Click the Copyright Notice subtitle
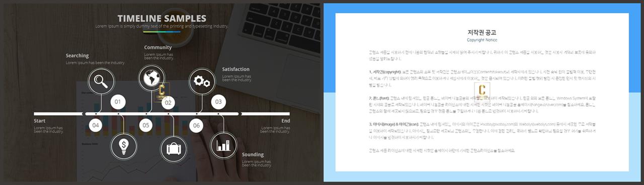 482,40
